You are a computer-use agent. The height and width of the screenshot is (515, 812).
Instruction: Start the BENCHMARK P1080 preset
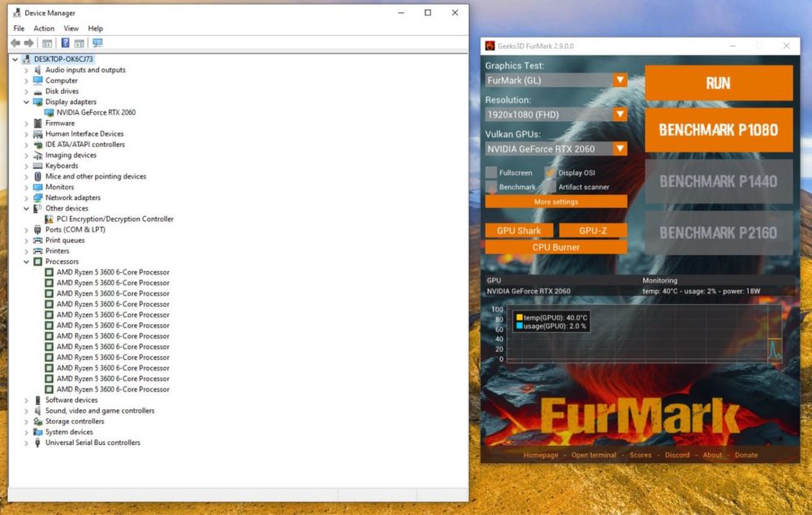719,129
